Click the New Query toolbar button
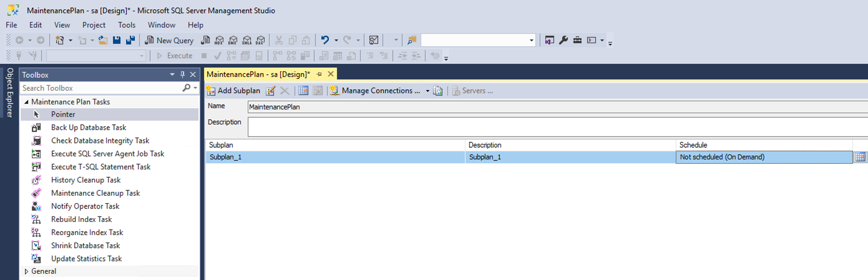This screenshot has width=868, height=280. coord(169,41)
